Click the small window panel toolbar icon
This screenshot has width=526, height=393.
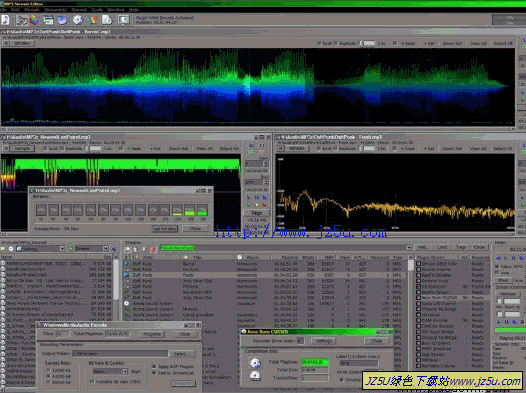pyautogui.click(x=48, y=20)
